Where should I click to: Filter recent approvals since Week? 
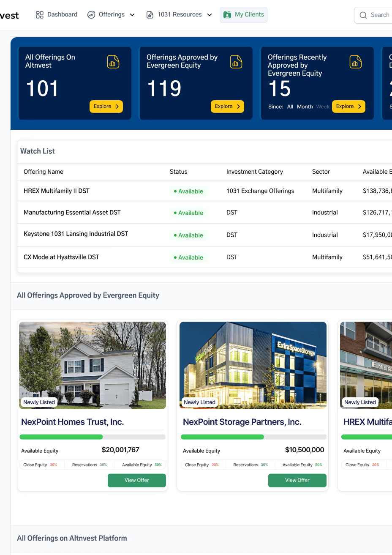coord(323,107)
